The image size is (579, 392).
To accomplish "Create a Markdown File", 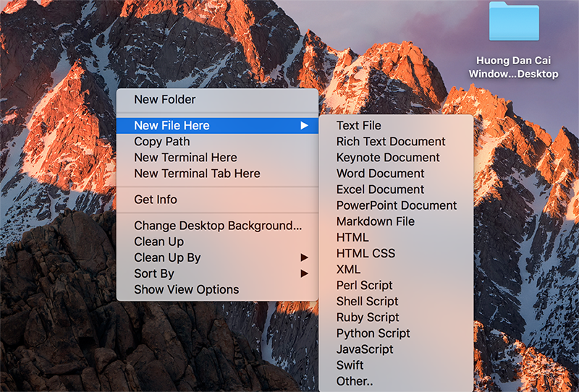I will 376,221.
